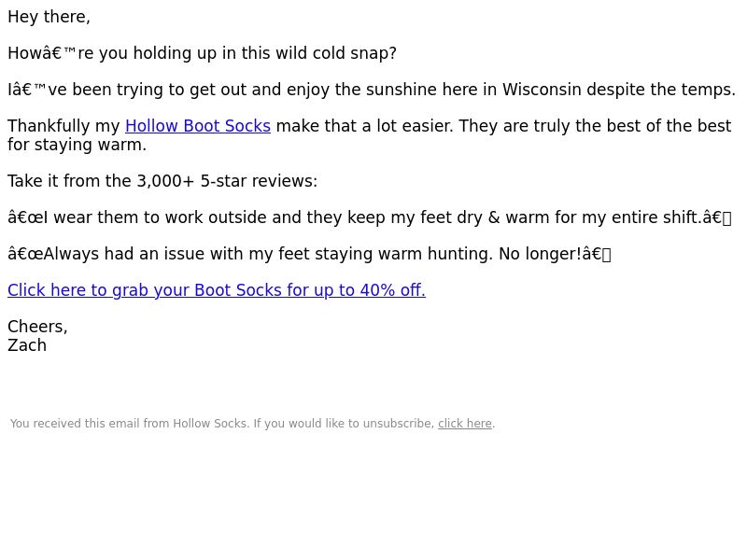Click the 'Hey there,' greeting text
This screenshot has height=560, width=747.
coord(49,17)
